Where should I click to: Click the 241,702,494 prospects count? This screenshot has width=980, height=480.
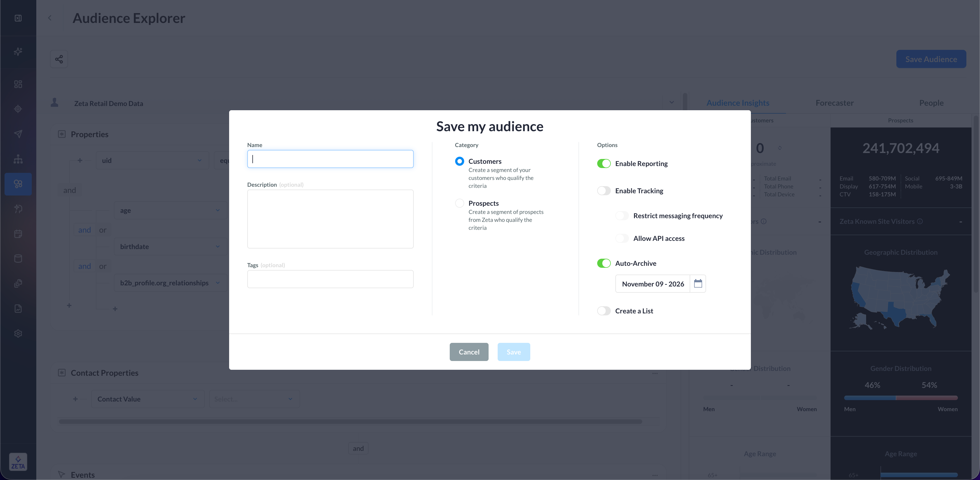[901, 148]
